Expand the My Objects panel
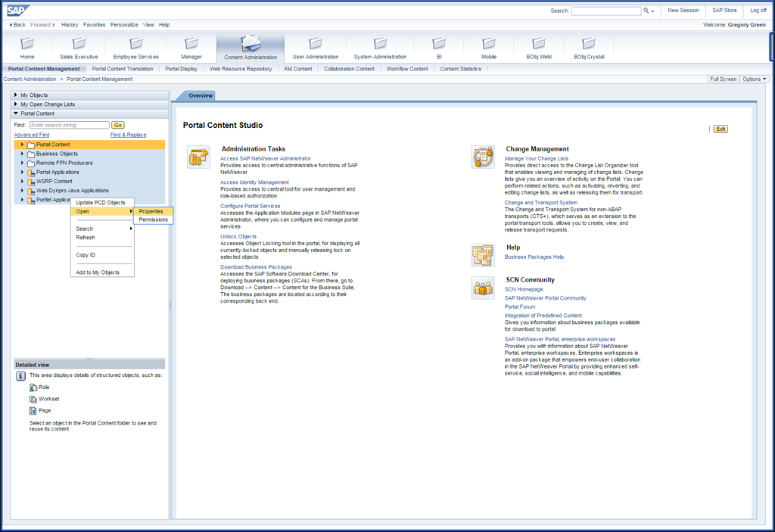This screenshot has width=775, height=532. click(16, 95)
